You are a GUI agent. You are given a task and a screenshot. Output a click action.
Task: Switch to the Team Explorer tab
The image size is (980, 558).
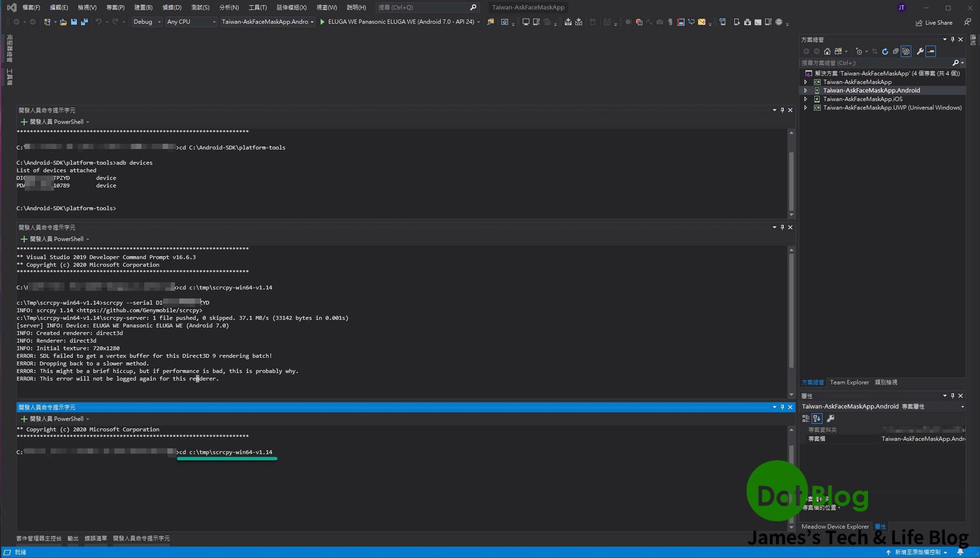pos(849,382)
